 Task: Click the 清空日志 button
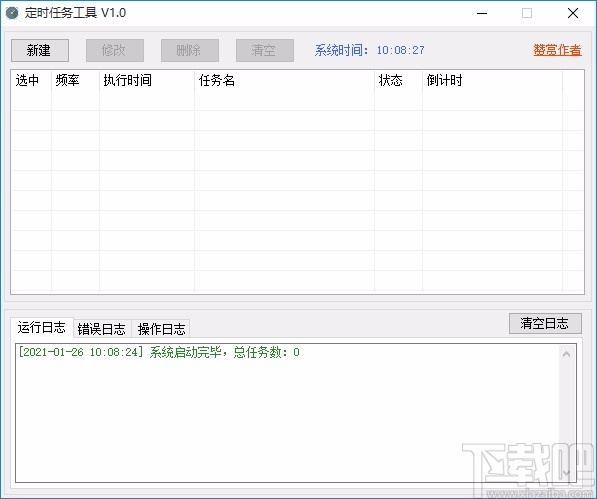click(x=545, y=324)
